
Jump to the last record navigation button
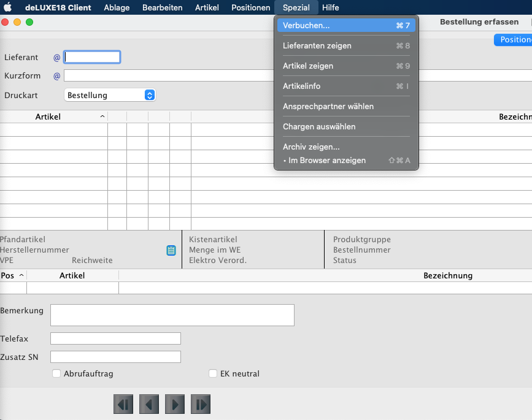(x=201, y=404)
